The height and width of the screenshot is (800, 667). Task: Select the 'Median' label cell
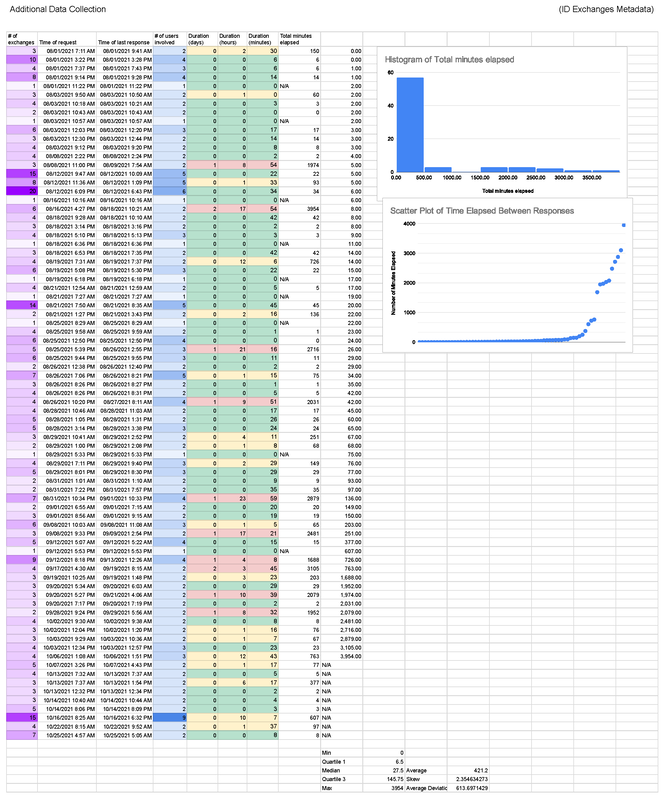(341, 770)
